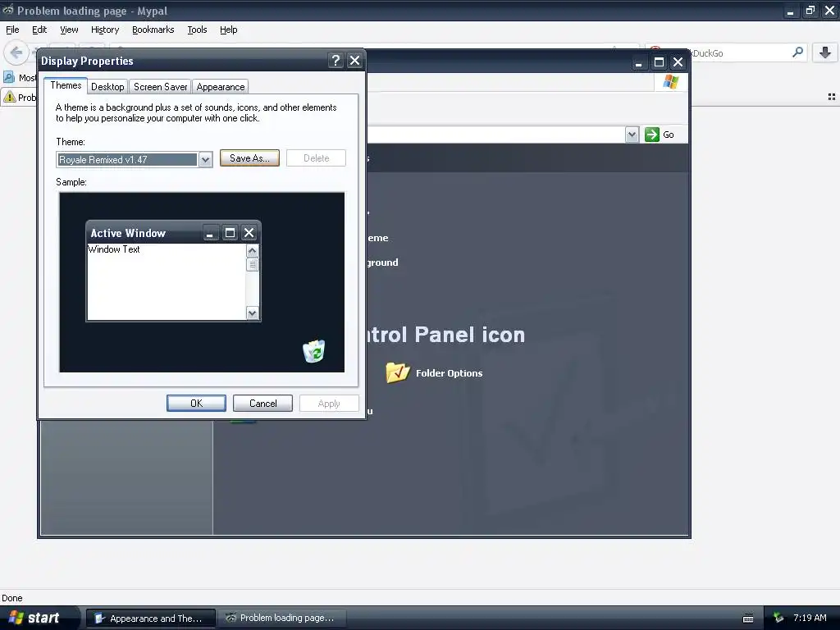This screenshot has height=630, width=840.
Task: Click the Display Properties help question mark
Action: (x=336, y=61)
